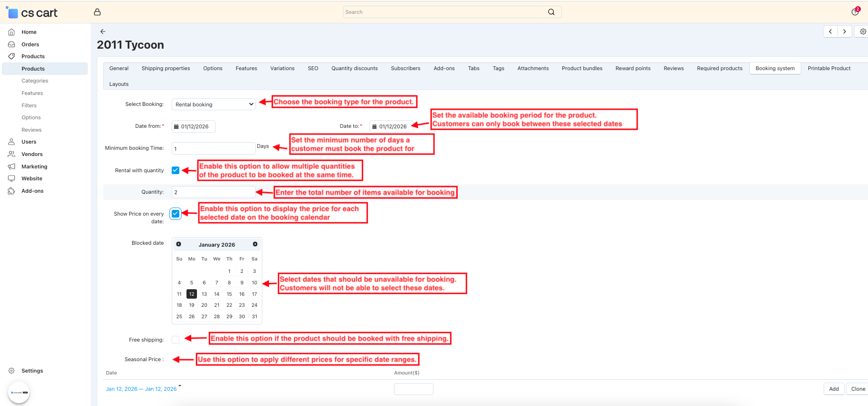Open the Select Booking dropdown
Image resolution: width=868 pixels, height=406 pixels.
point(213,104)
